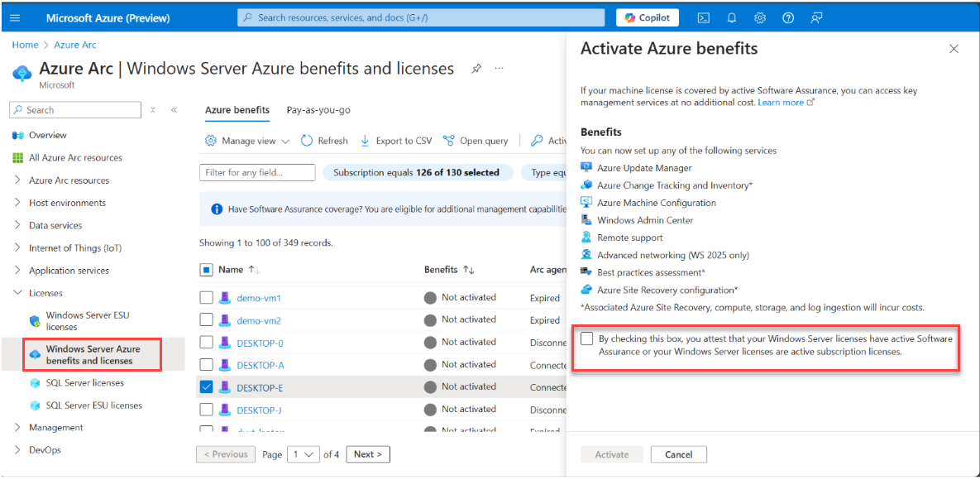
Task: Pin the Azure Arc page
Action: (476, 69)
